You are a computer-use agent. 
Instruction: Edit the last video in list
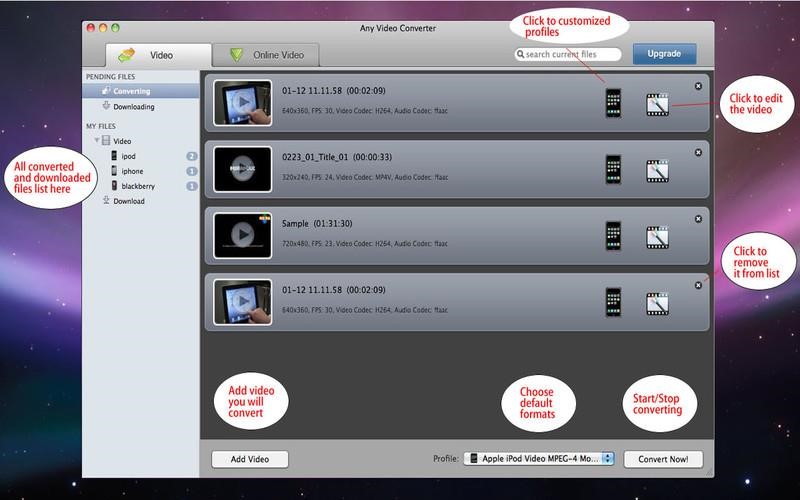click(x=657, y=303)
